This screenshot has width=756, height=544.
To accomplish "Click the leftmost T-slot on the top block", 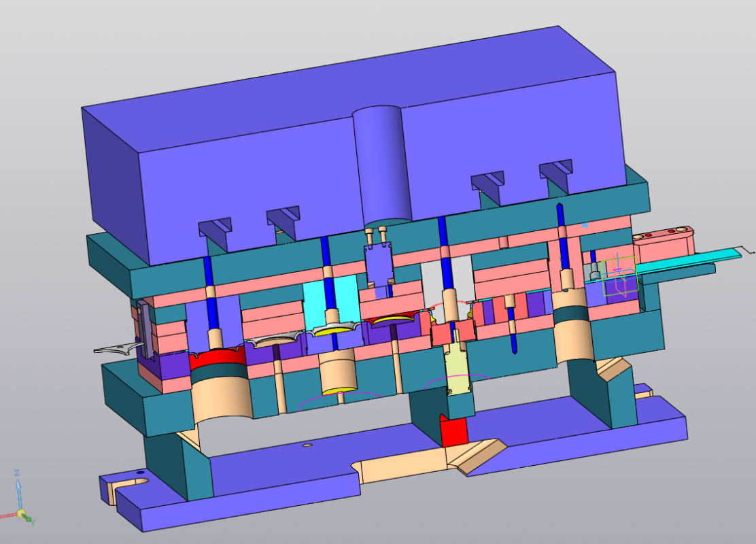I will 215,228.
